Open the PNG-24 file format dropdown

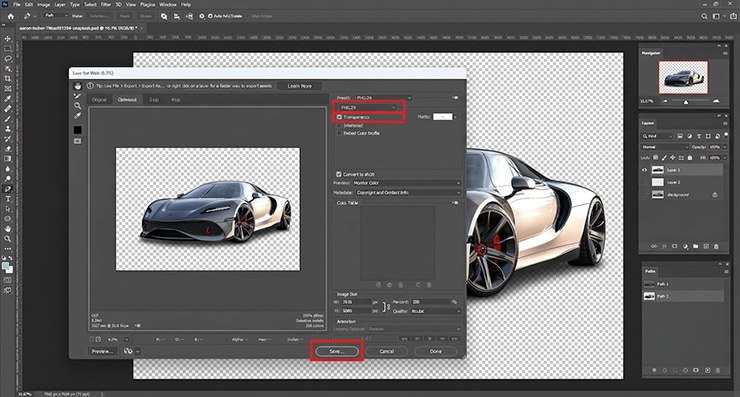[x=367, y=108]
